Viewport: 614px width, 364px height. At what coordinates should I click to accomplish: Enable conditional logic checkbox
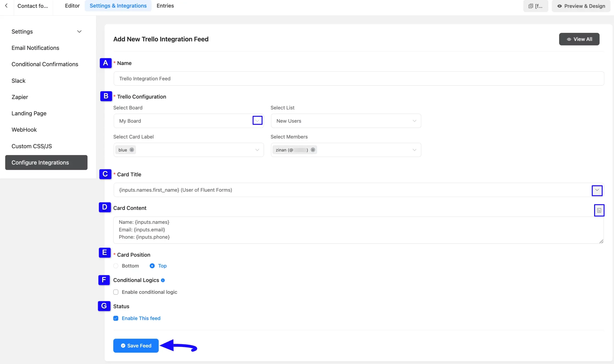pos(116,292)
